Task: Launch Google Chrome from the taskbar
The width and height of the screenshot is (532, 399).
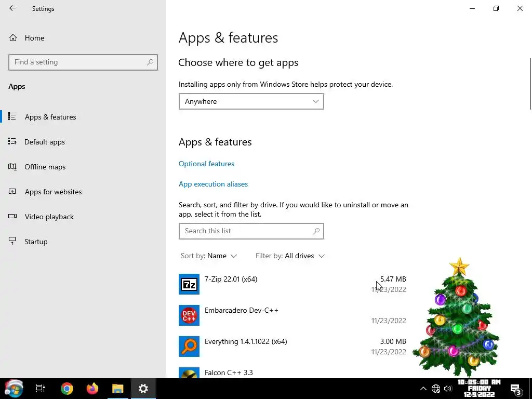Action: [x=67, y=389]
